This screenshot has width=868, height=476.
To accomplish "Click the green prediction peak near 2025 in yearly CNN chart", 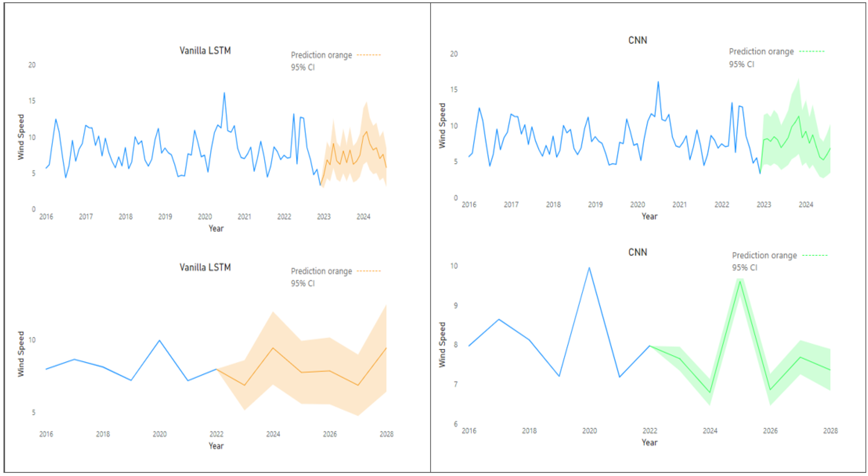I will (740, 281).
